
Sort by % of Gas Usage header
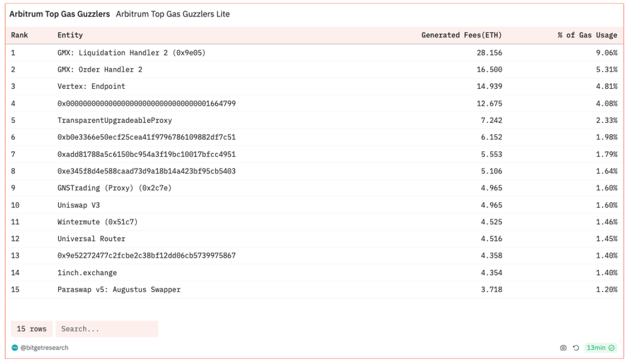point(587,35)
